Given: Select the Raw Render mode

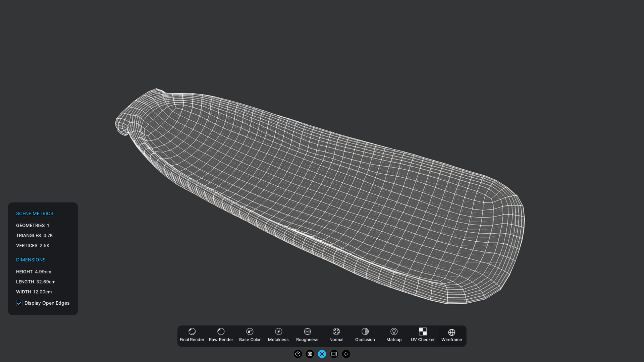Looking at the screenshot, I should [x=221, y=336].
